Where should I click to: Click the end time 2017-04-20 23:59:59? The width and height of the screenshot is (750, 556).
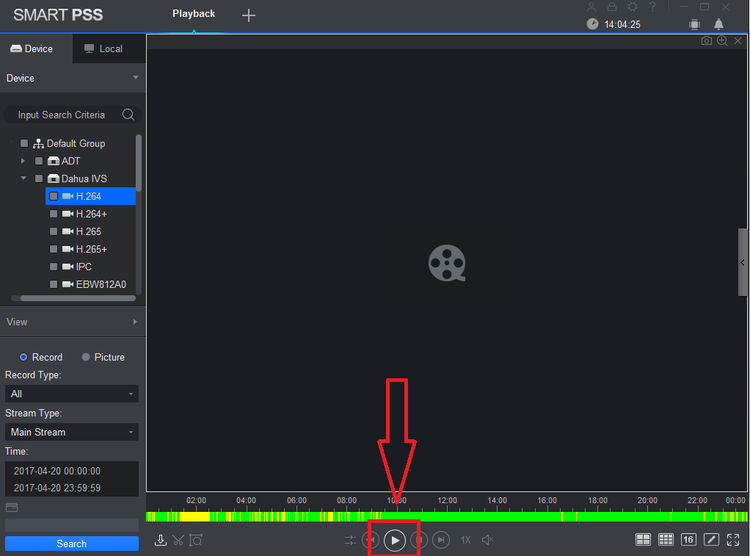coord(57,488)
